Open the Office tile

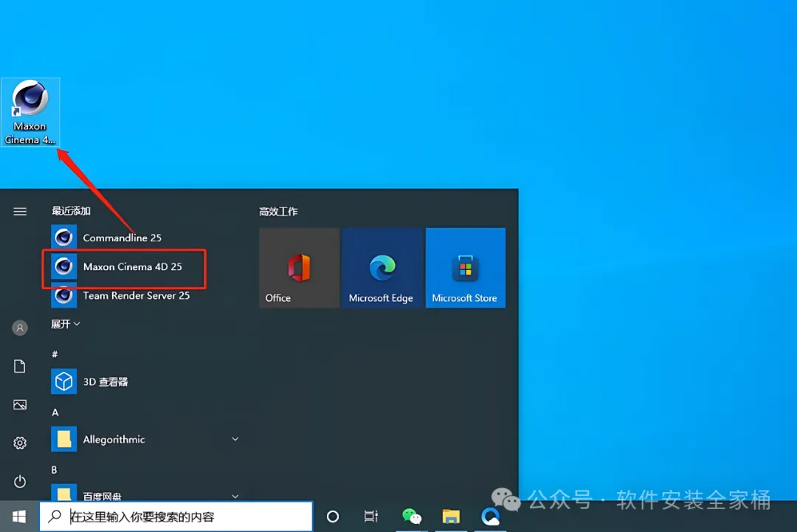click(x=299, y=268)
